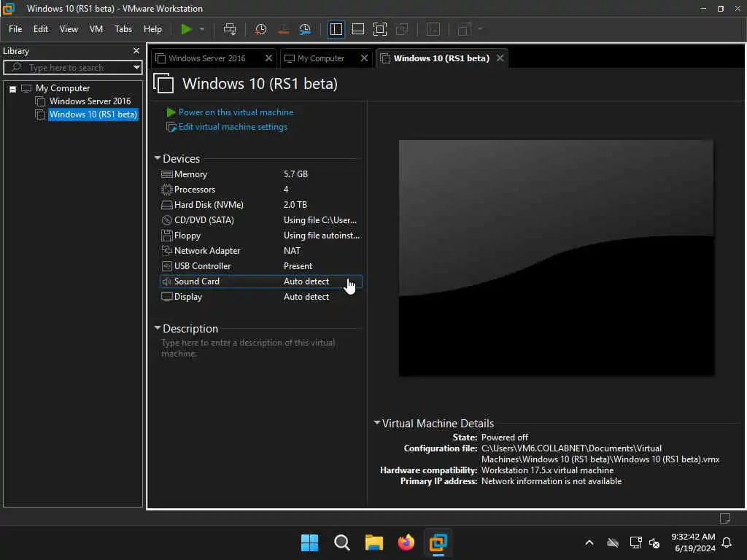This screenshot has width=747, height=560.
Task: Click the OneDrive cloud tray icon
Action: click(x=613, y=542)
